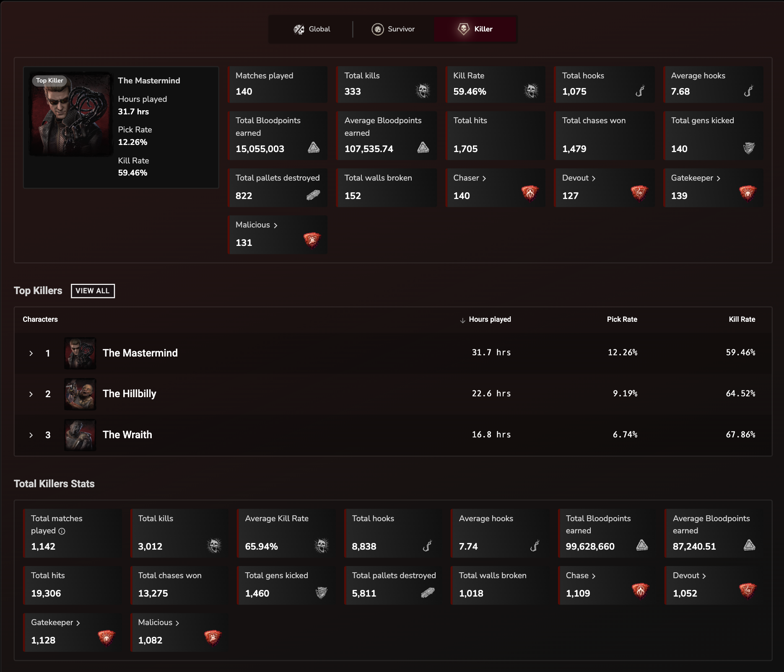Viewport: 784px width, 672px height.
Task: Click the hook icon on Average hooks 7.68 card
Action: [748, 90]
